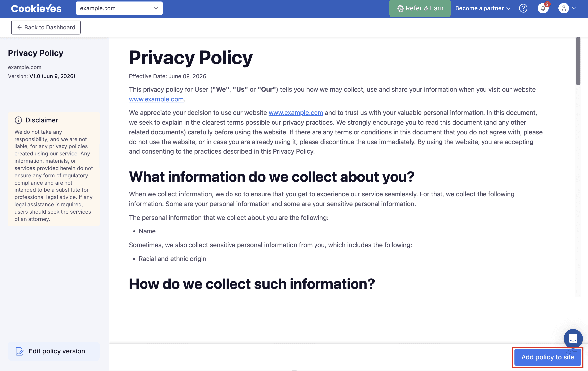588x371 pixels.
Task: Open the chat support bubble icon
Action: [573, 338]
